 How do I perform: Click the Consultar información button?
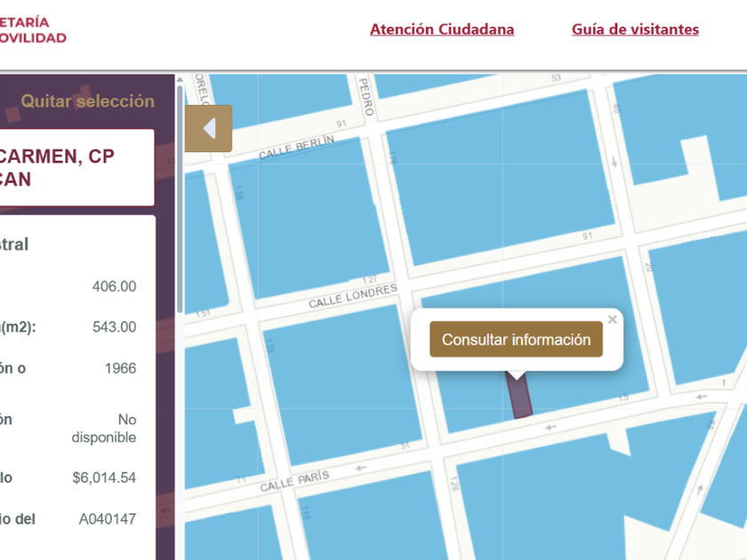[516, 339]
